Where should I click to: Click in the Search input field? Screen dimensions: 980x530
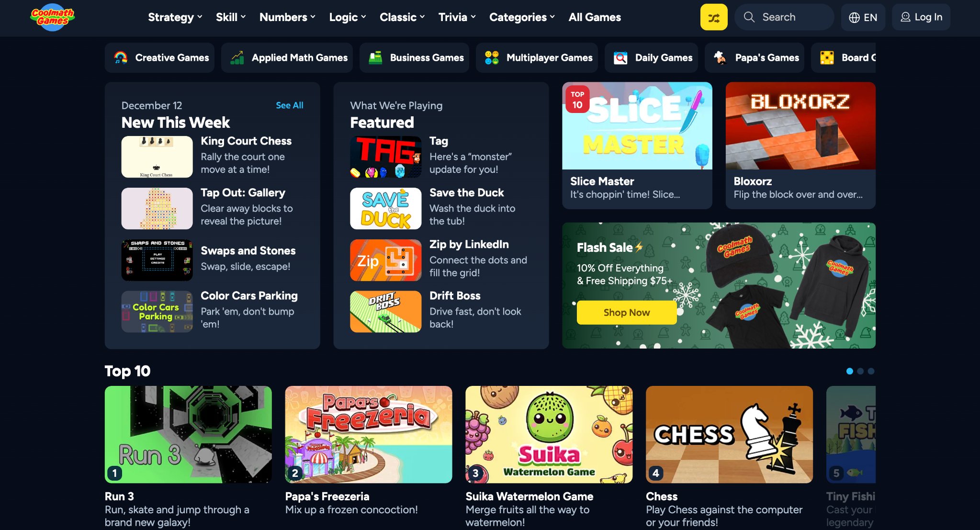click(784, 17)
